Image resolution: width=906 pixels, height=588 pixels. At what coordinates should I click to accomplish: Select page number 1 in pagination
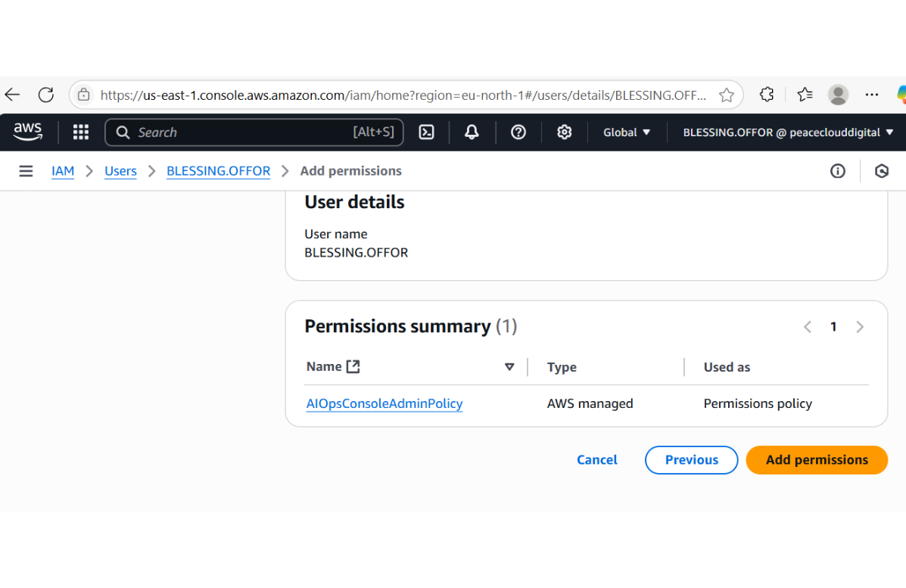[x=833, y=327]
